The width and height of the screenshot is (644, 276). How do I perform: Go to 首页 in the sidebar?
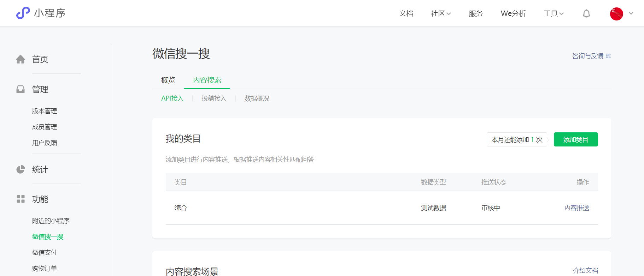pos(40,59)
